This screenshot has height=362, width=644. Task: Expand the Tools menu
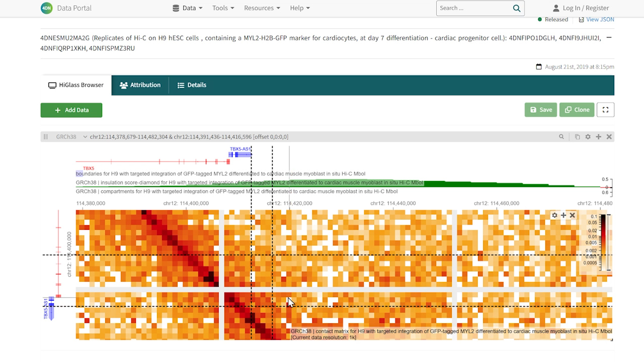tap(223, 8)
